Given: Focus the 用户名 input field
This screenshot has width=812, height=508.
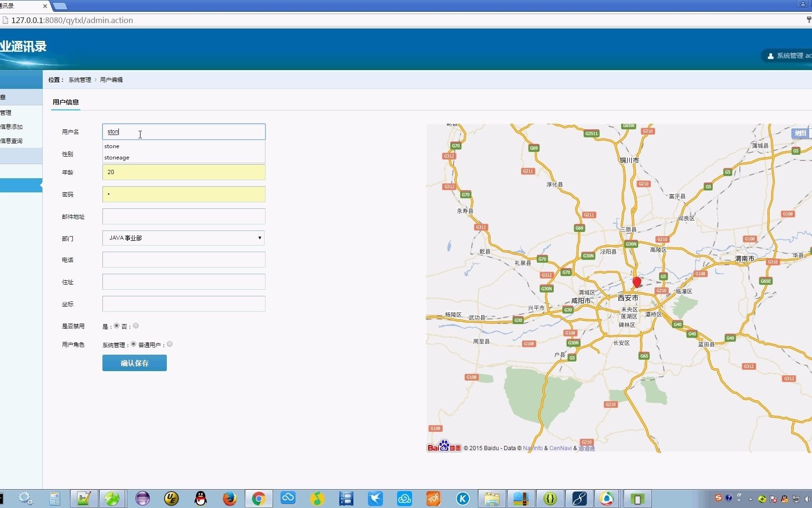Looking at the screenshot, I should click(184, 132).
